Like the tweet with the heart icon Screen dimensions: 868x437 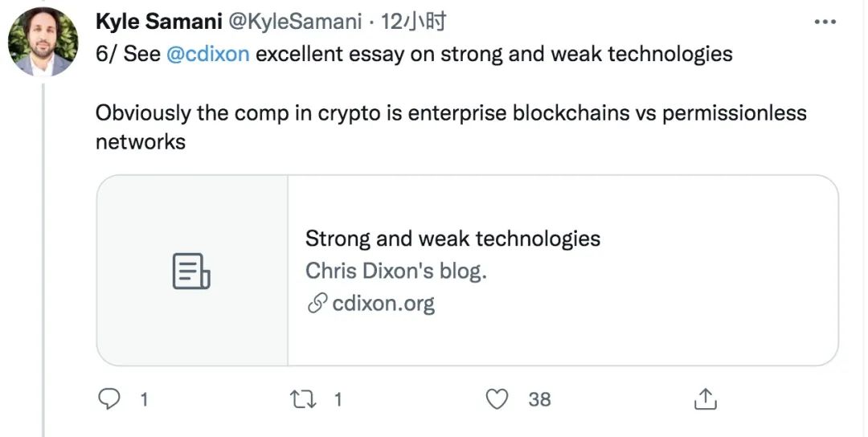pos(498,398)
